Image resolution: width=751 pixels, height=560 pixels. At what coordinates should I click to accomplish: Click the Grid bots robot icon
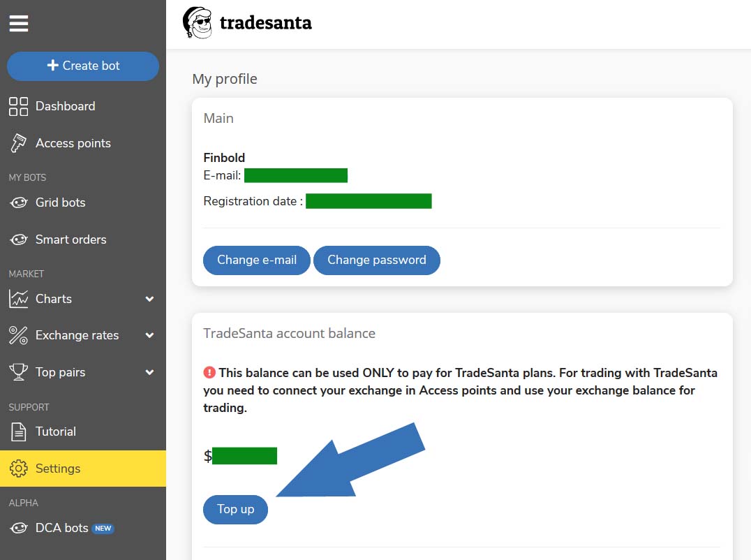click(18, 202)
